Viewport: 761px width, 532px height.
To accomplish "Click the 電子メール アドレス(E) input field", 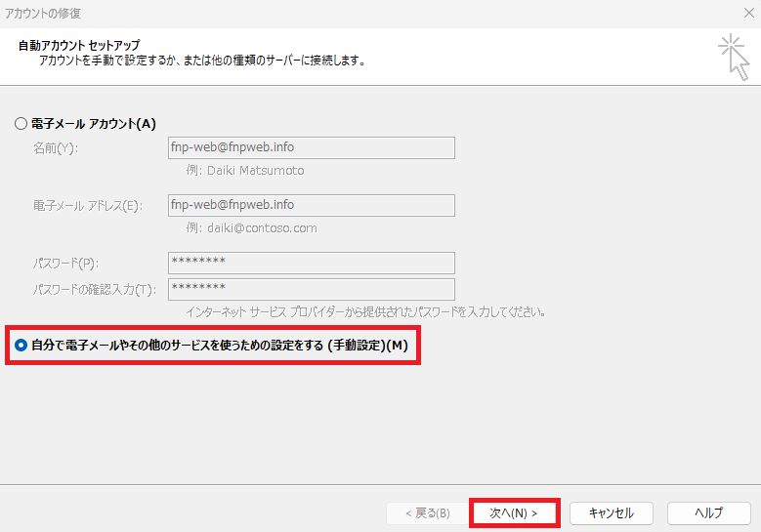I will (311, 205).
